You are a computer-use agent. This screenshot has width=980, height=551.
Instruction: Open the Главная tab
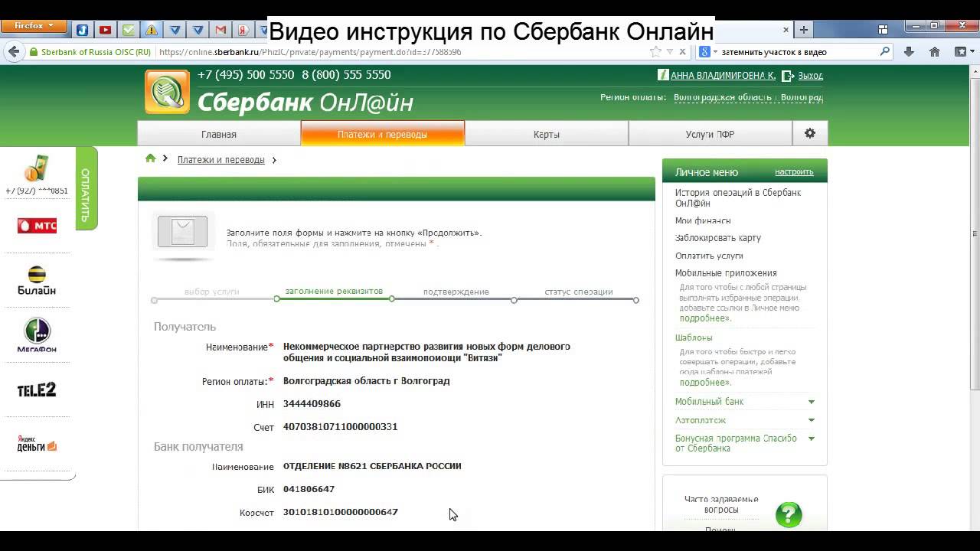click(219, 134)
